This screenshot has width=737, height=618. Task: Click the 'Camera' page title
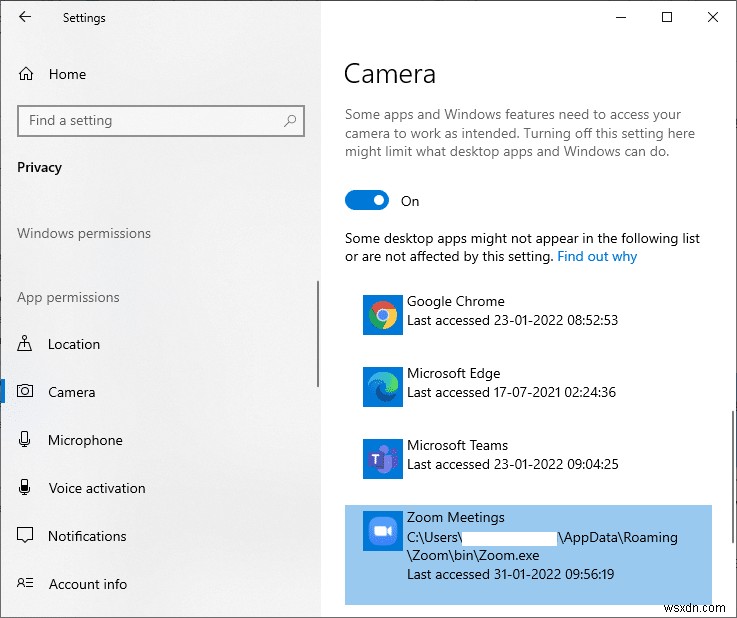(390, 74)
